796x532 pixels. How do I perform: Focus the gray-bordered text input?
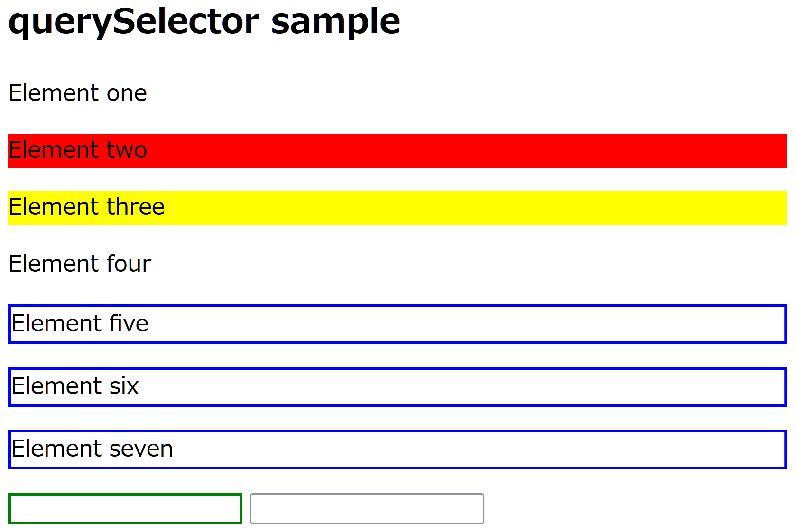(367, 509)
